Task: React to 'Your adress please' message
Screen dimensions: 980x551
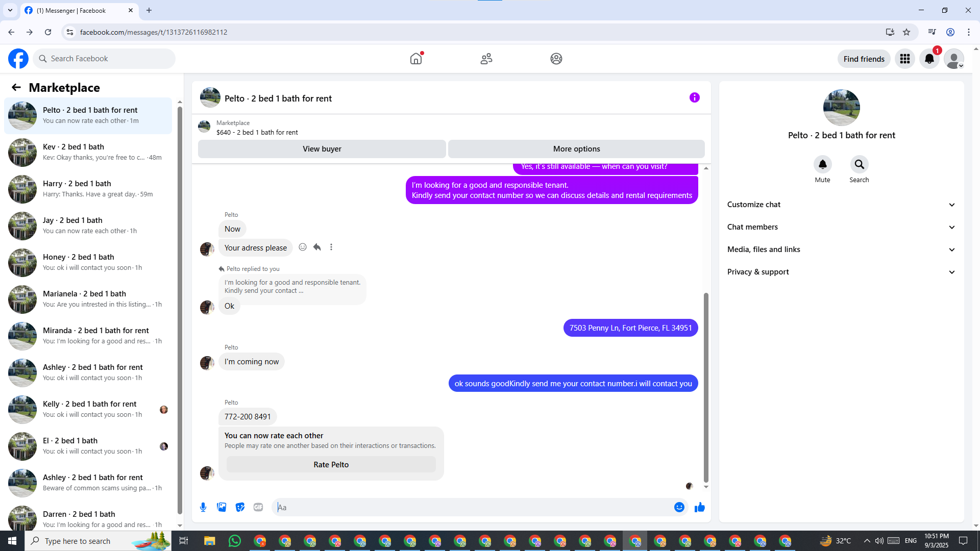Action: (x=303, y=247)
